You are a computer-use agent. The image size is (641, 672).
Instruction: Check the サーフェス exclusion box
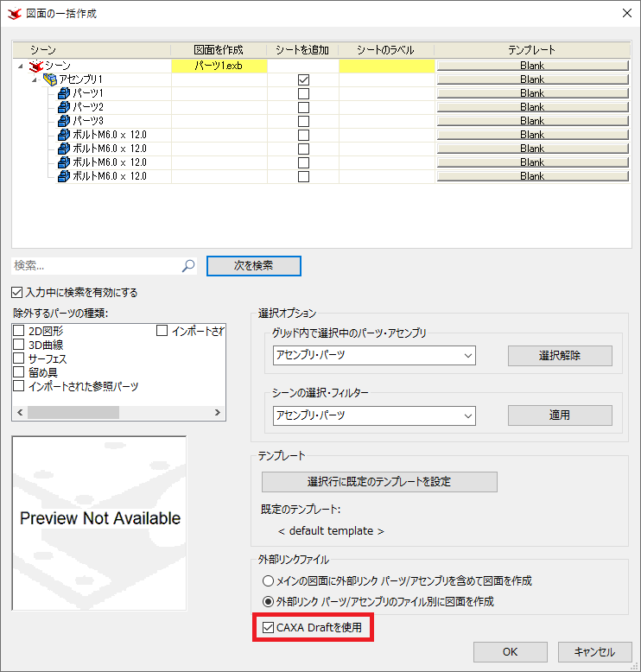18,358
